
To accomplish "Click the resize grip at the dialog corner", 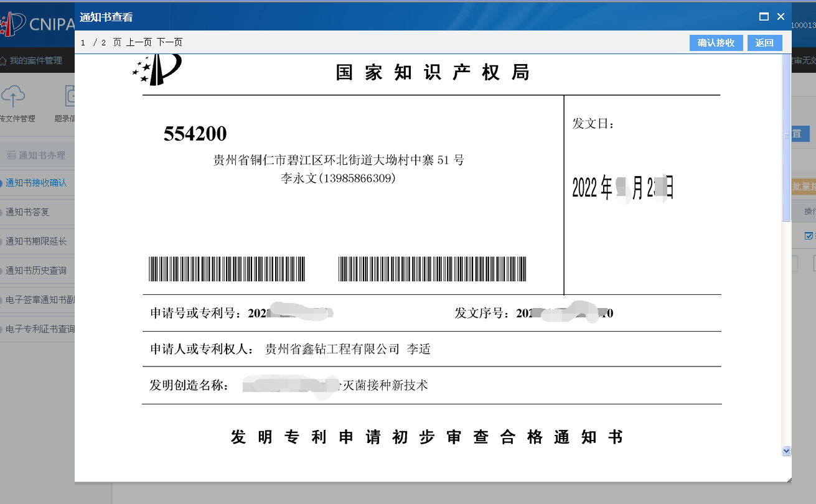I will (x=789, y=479).
